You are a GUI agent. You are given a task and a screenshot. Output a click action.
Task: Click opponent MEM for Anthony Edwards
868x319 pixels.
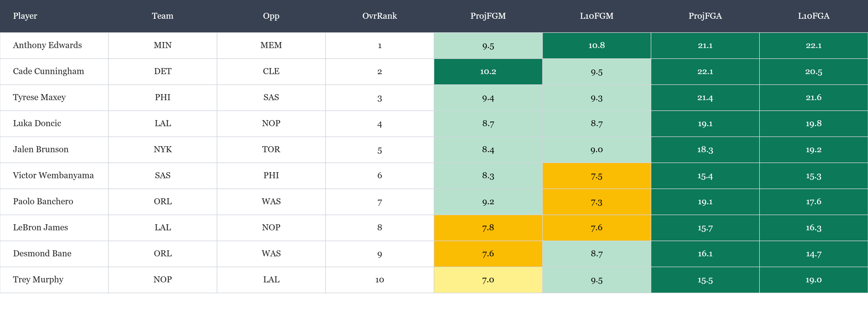click(x=271, y=45)
